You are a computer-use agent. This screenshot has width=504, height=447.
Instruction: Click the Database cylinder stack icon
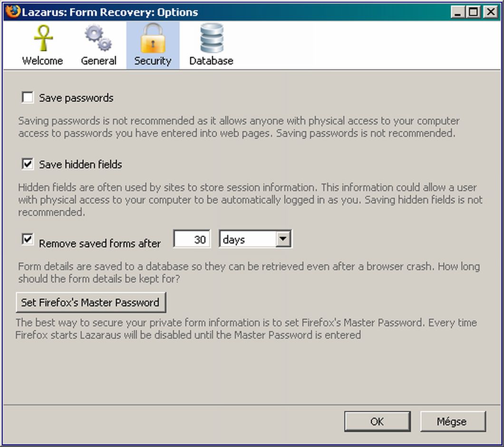(x=211, y=38)
